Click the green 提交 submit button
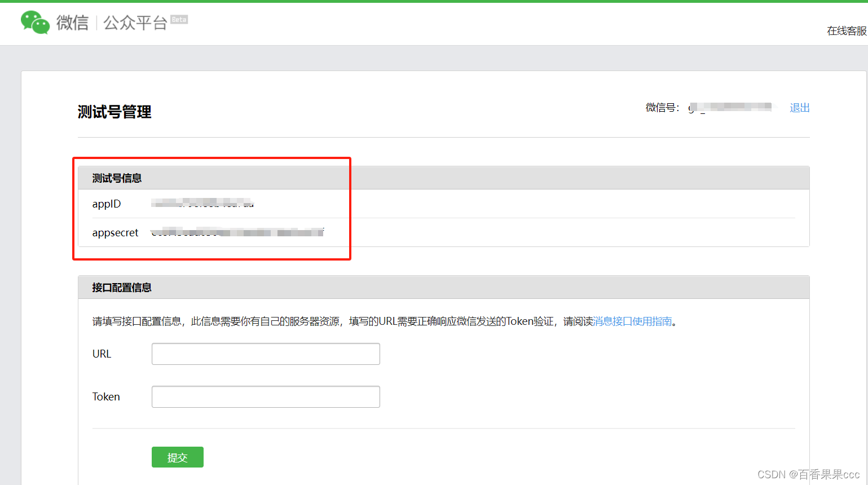868x485 pixels. (178, 457)
